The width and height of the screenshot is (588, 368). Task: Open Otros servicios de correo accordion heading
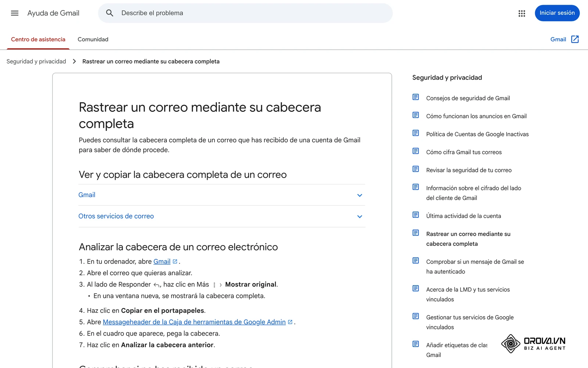coord(116,216)
